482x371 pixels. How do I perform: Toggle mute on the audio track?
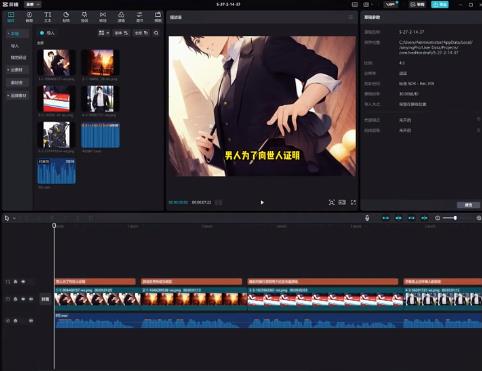(x=31, y=321)
